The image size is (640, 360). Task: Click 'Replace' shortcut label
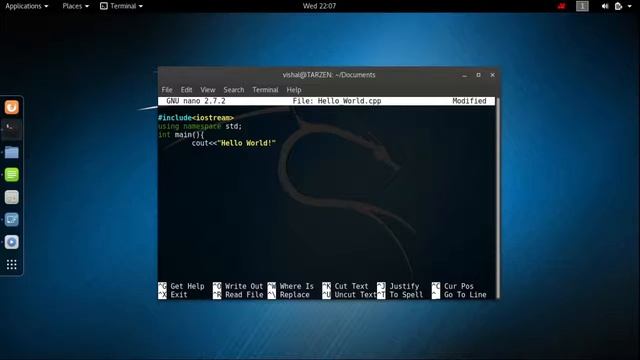295,295
